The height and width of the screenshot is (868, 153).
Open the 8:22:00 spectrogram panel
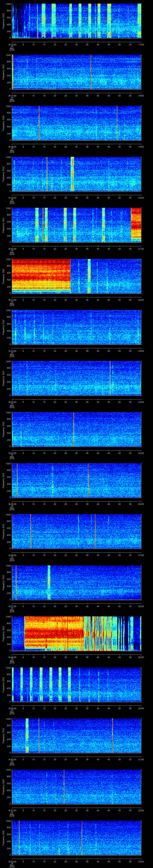tap(76, 327)
